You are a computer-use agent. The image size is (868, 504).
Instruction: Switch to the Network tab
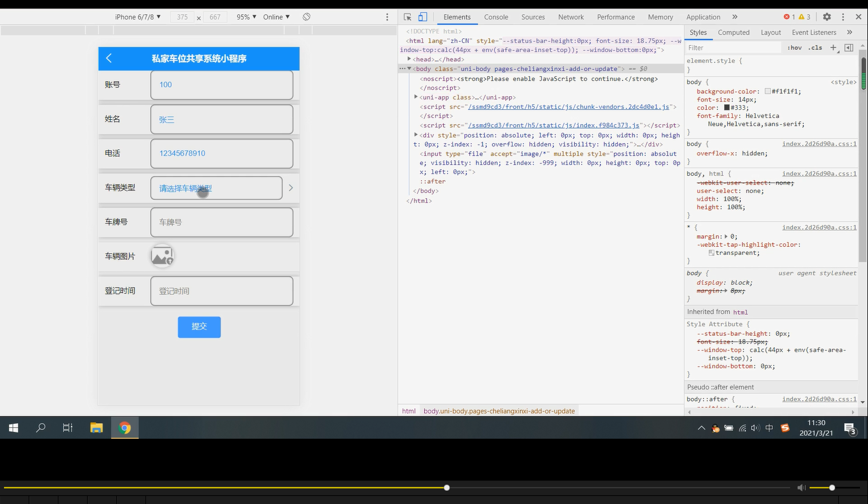[x=571, y=17]
